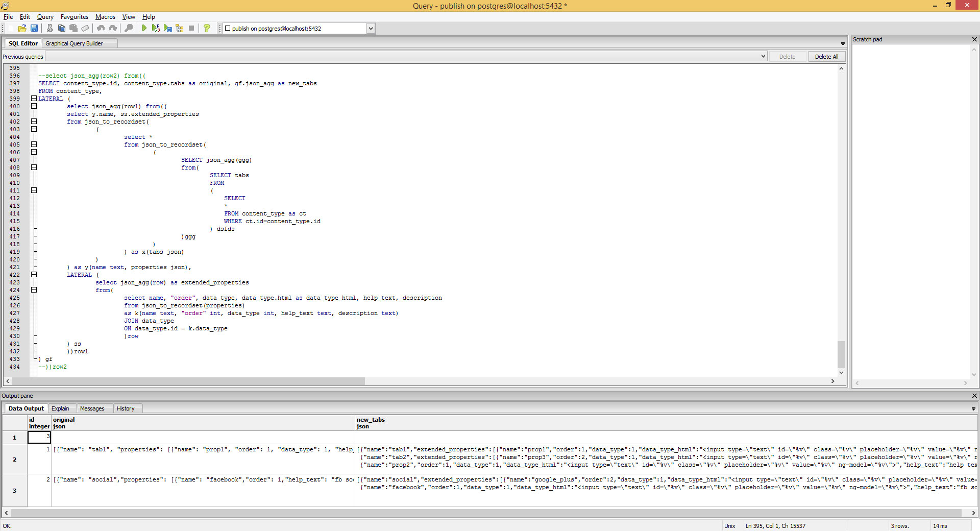Viewport: 980px width, 531px height.
Task: Save the query file icon
Action: coord(34,28)
